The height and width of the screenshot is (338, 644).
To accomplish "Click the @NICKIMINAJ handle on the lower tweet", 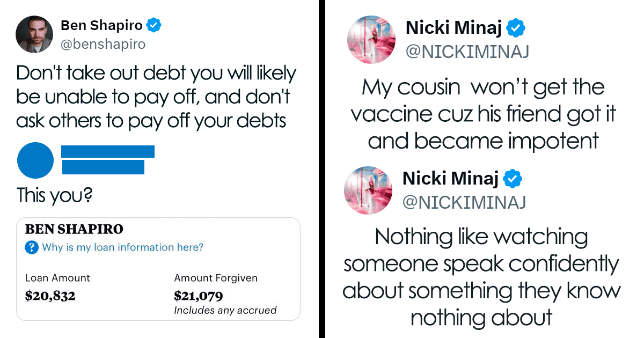I will [464, 202].
